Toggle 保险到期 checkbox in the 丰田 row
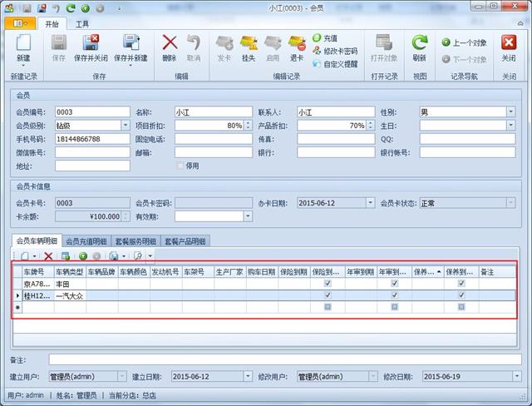This screenshot has width=532, height=406. tap(328, 284)
